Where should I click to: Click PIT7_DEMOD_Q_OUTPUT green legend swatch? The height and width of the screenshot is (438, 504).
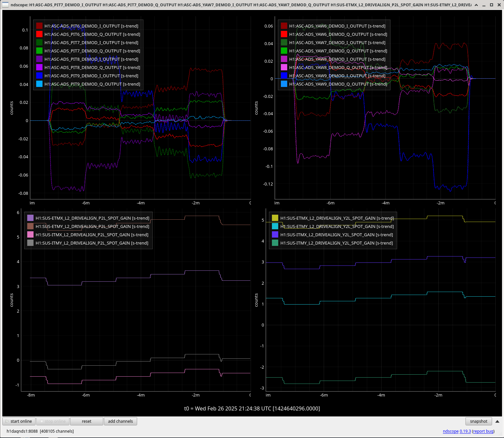tap(39, 51)
